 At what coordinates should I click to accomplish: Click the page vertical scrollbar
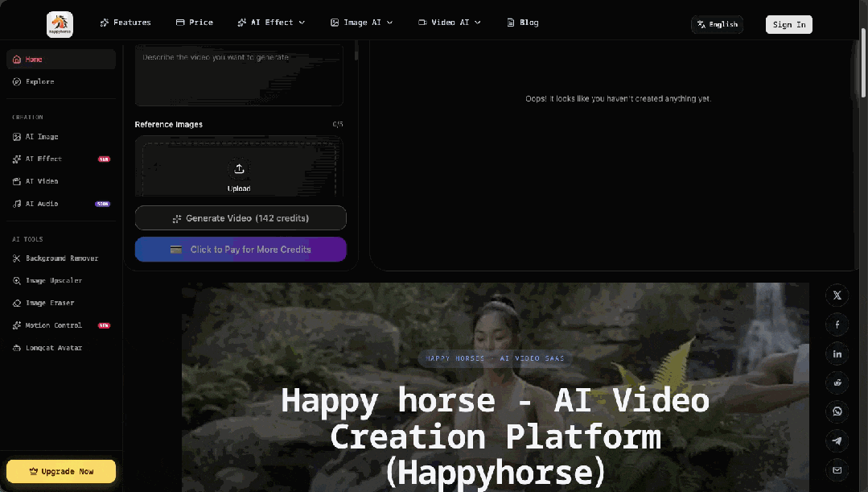point(863,61)
